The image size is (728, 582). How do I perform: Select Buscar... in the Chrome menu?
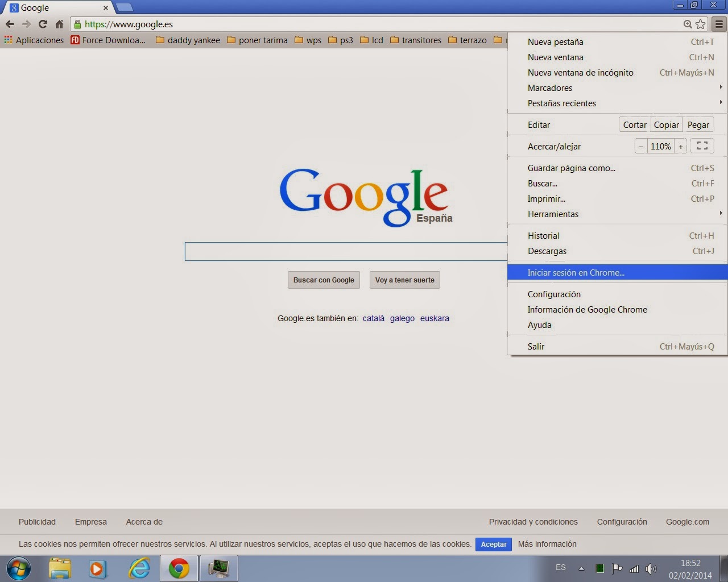[617, 184]
